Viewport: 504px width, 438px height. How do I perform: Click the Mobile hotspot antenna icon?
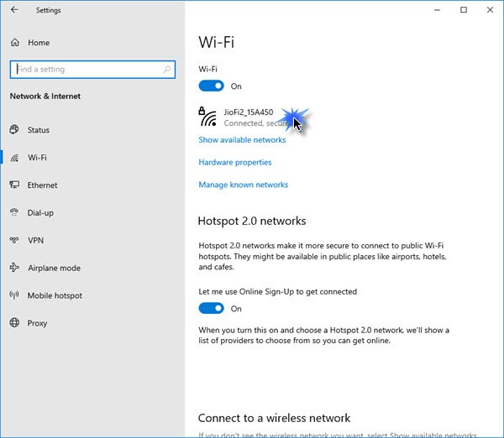pyautogui.click(x=14, y=295)
